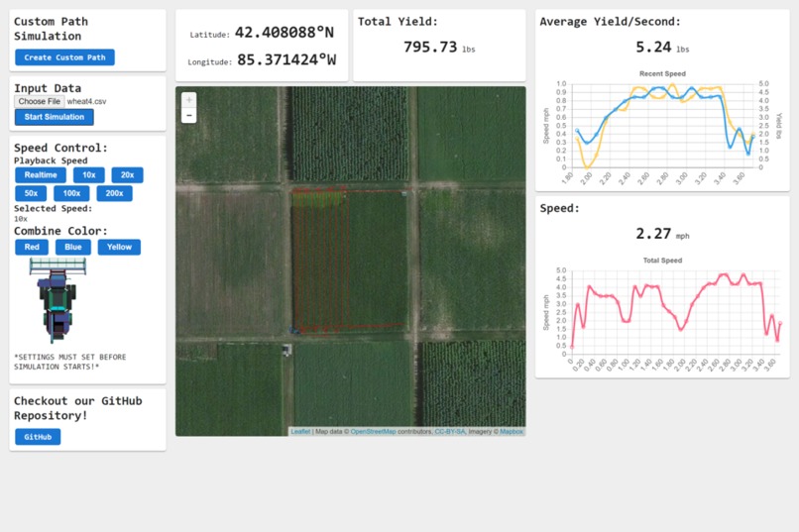Image resolution: width=799 pixels, height=532 pixels.
Task: Click the combine marker on the map
Action: coord(295,331)
